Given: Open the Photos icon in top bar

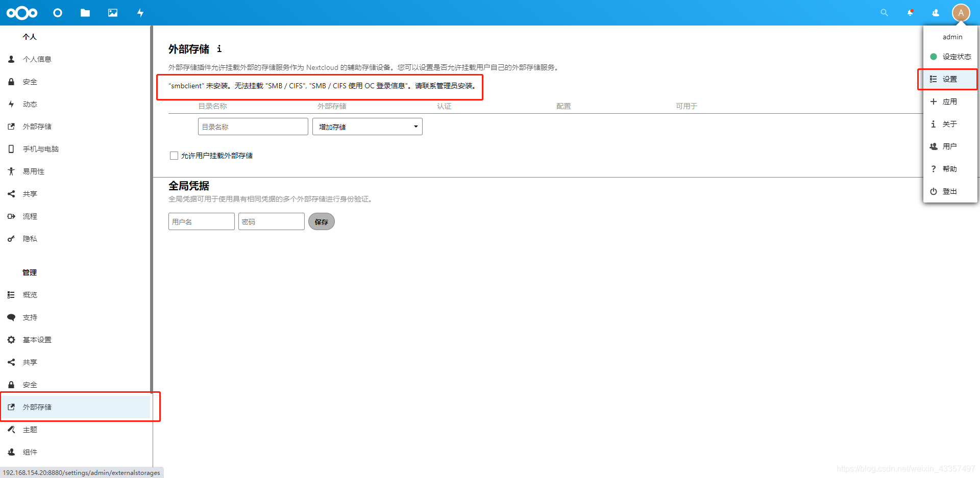Looking at the screenshot, I should 113,13.
